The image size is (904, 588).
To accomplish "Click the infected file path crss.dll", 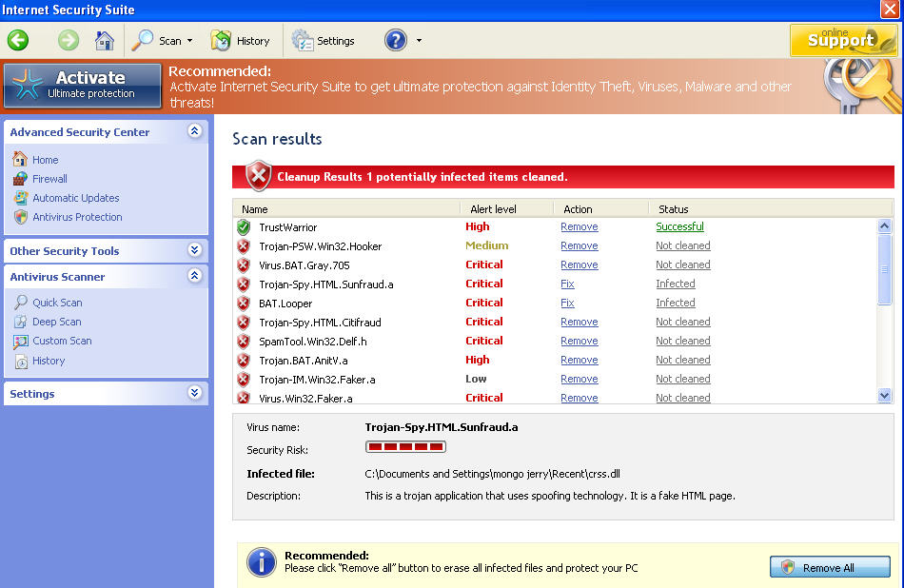I will tap(492, 474).
